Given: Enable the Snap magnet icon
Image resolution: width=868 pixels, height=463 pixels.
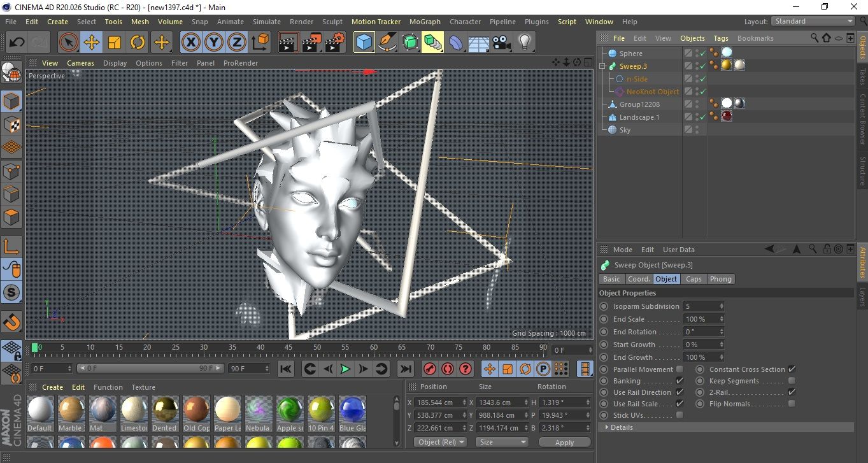Looking at the screenshot, I should click(11, 322).
